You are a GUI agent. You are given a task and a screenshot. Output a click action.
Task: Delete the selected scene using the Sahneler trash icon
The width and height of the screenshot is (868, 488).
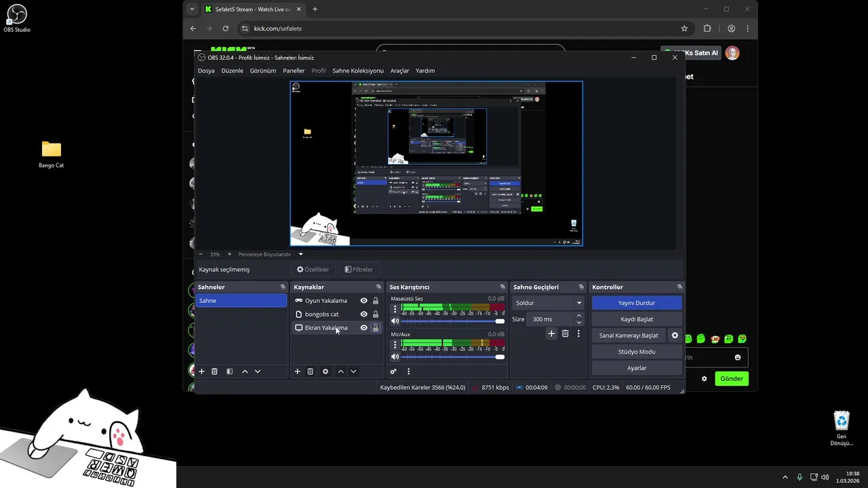pos(214,371)
